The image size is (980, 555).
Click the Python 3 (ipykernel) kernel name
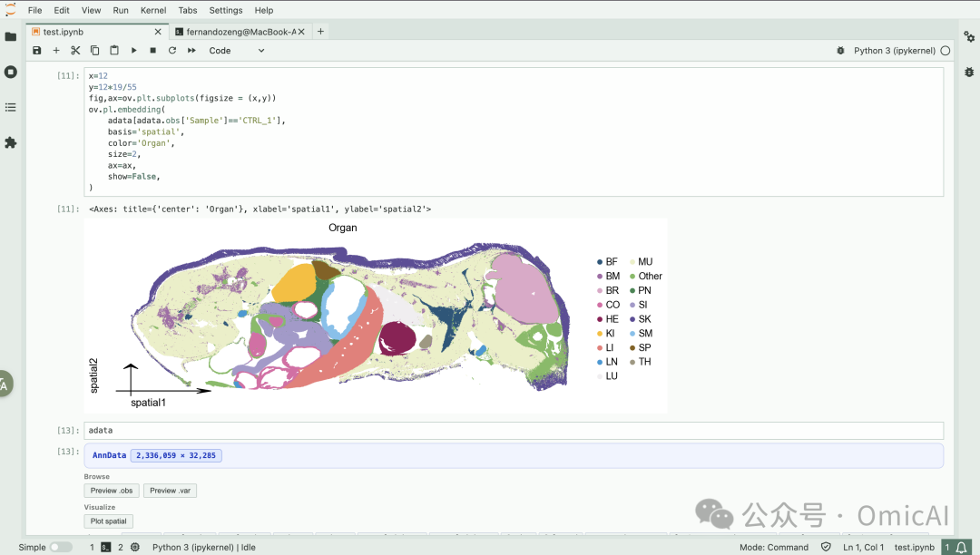tap(895, 51)
